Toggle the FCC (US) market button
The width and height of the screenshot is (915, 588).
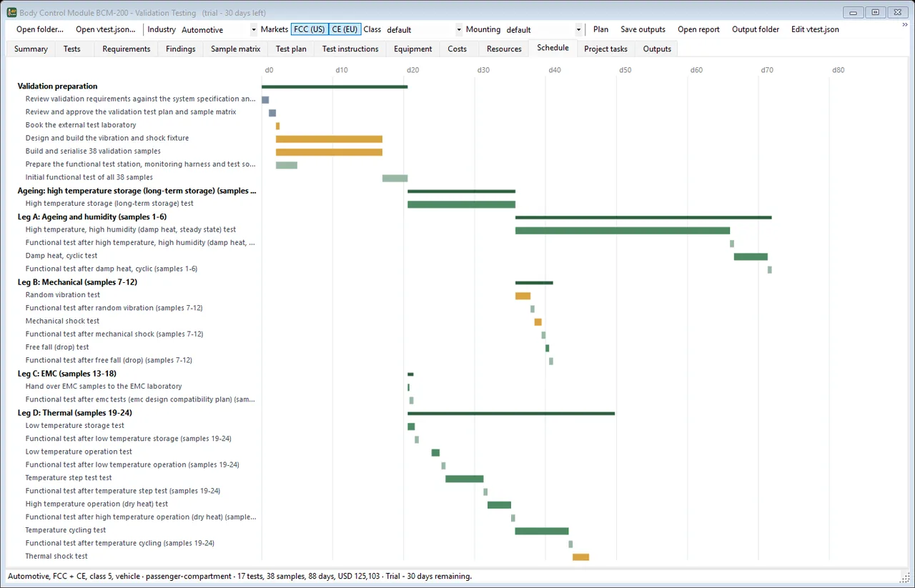(310, 29)
